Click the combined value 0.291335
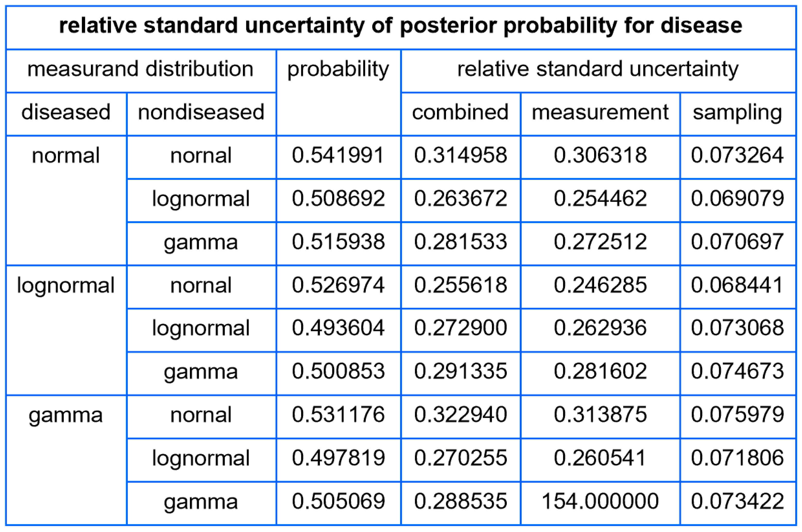 [x=460, y=371]
